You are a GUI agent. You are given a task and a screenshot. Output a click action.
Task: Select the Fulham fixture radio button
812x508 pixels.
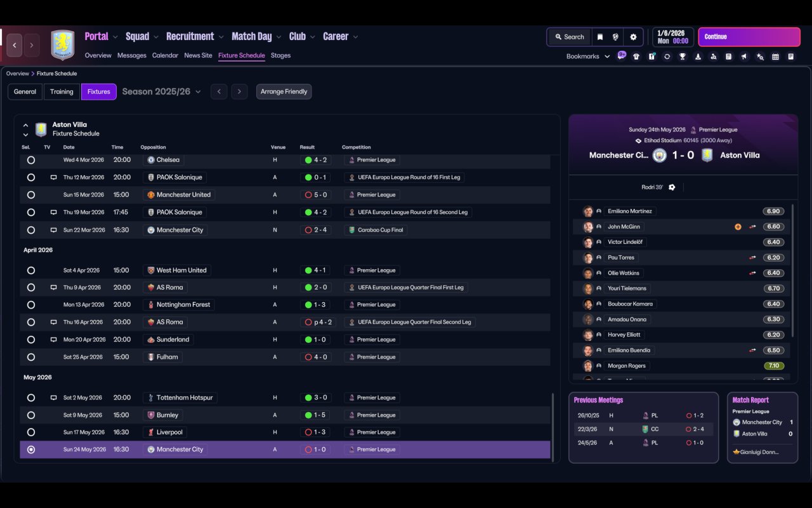point(31,357)
